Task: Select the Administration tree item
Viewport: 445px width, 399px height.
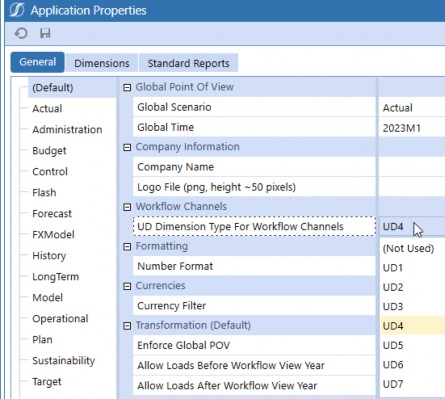Action: pos(67,130)
